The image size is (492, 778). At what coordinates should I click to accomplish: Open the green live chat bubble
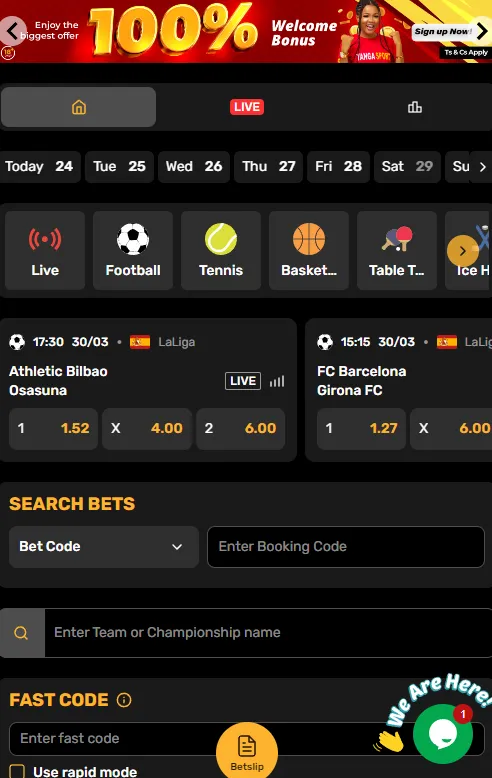click(x=443, y=733)
